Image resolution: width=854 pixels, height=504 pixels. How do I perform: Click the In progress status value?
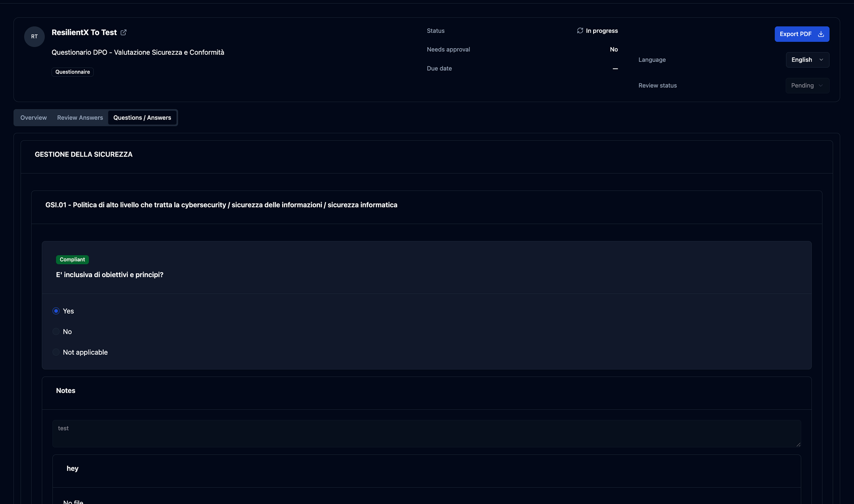coord(602,31)
